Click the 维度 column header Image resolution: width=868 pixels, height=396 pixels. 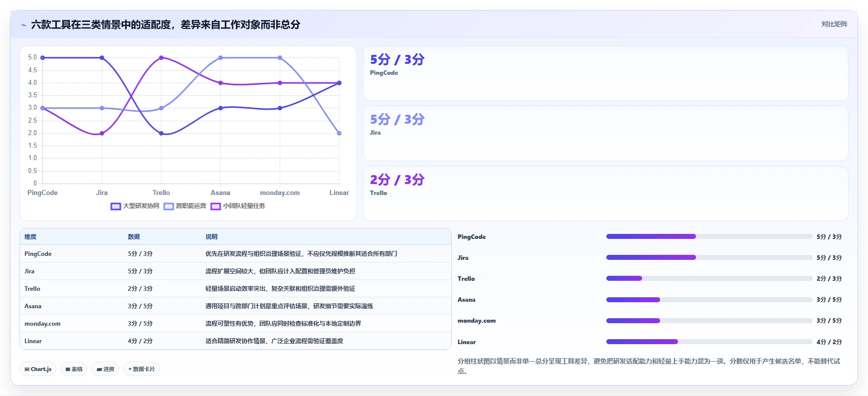tap(30, 237)
